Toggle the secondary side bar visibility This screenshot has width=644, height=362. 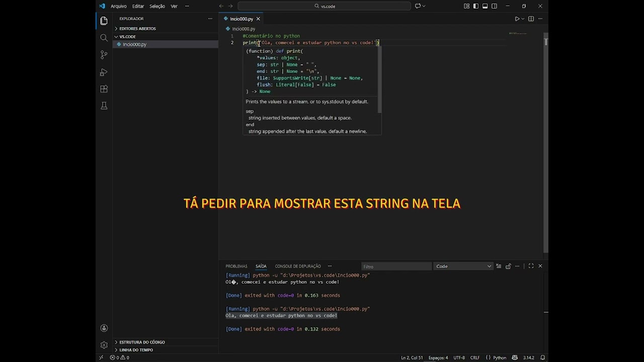point(494,6)
